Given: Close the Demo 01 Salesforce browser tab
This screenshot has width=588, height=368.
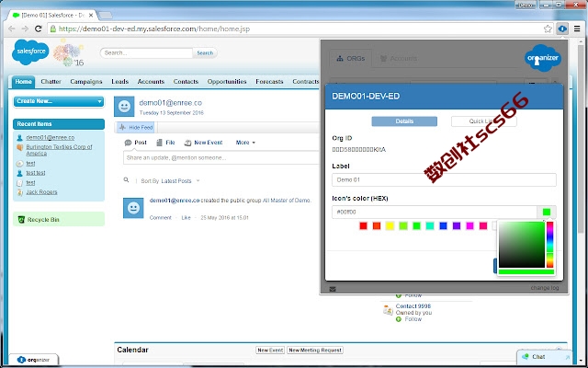Looking at the screenshot, I should point(91,16).
